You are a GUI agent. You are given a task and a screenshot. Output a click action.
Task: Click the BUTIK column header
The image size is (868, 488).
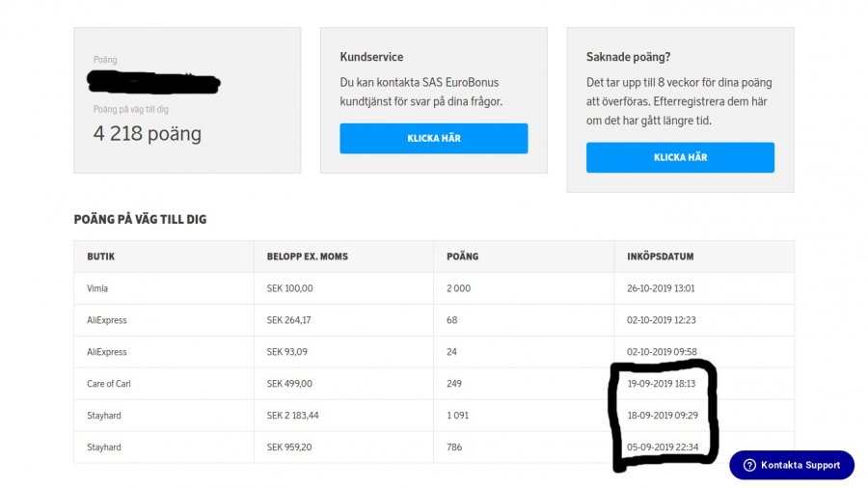[x=101, y=257]
